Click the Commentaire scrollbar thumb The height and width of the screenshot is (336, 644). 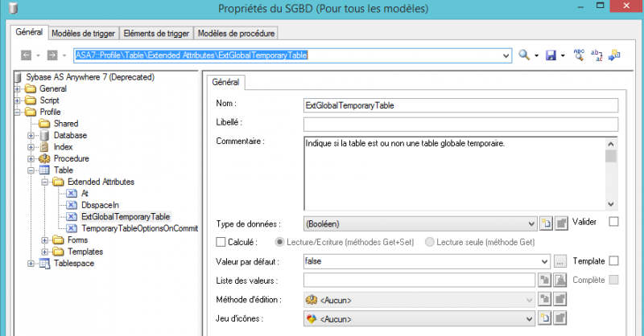[x=611, y=156]
